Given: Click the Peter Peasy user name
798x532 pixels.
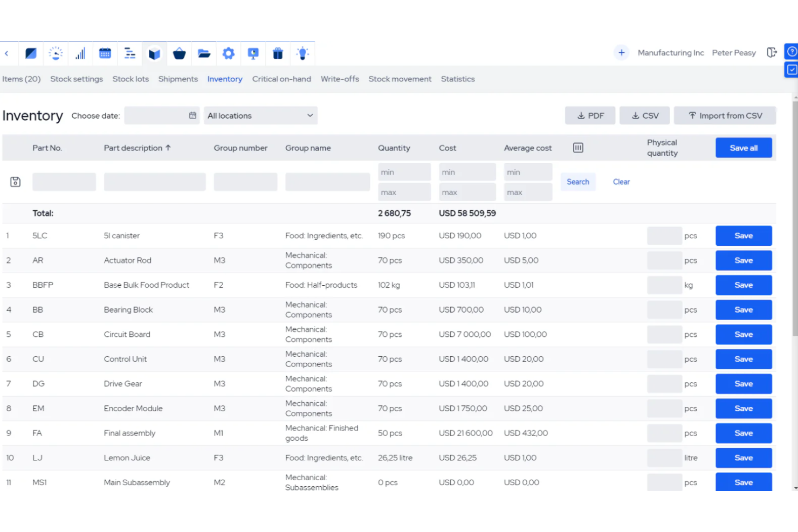Looking at the screenshot, I should click(734, 53).
